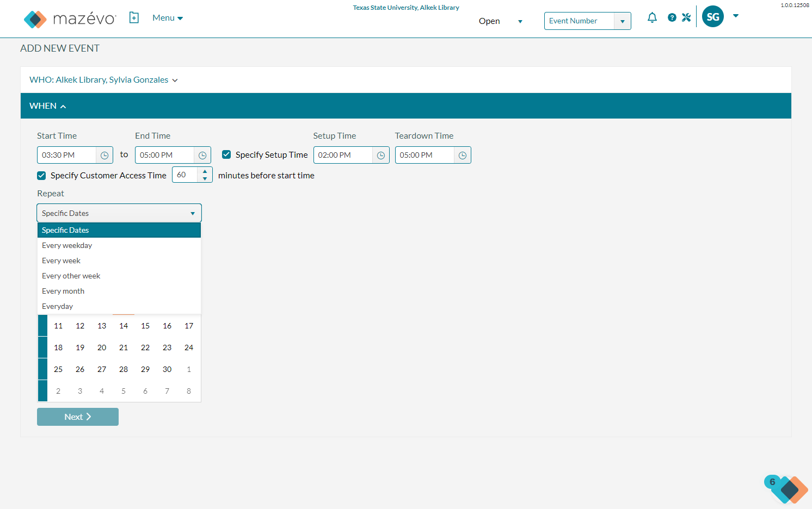Uncheck Specify Customer Access Time
This screenshot has width=812, height=509.
(41, 175)
